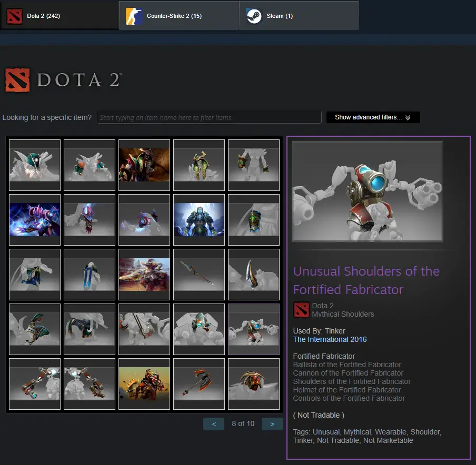Select the Tinker helmet with goggles item
Screen dimensions: 476x465
[199, 329]
